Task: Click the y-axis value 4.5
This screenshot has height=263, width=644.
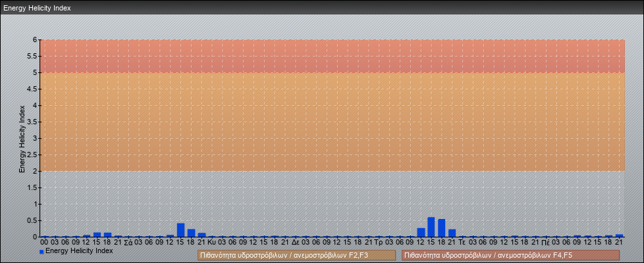Action: (x=32, y=89)
